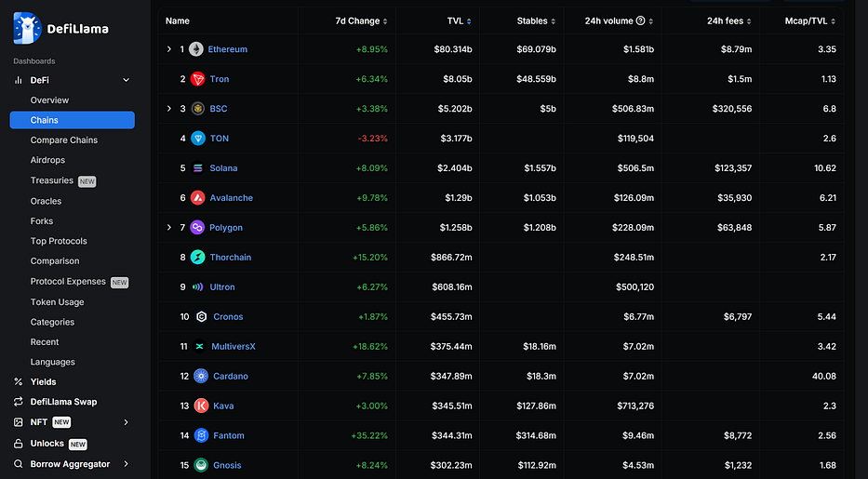Open the MultiversX chain link
The width and height of the screenshot is (868, 479).
pos(234,346)
